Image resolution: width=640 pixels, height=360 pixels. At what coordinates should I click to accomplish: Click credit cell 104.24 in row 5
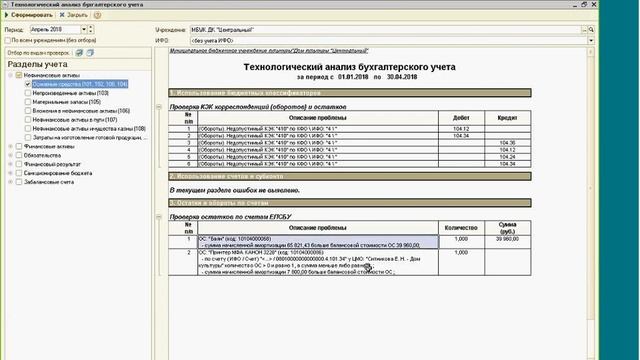pos(507,157)
